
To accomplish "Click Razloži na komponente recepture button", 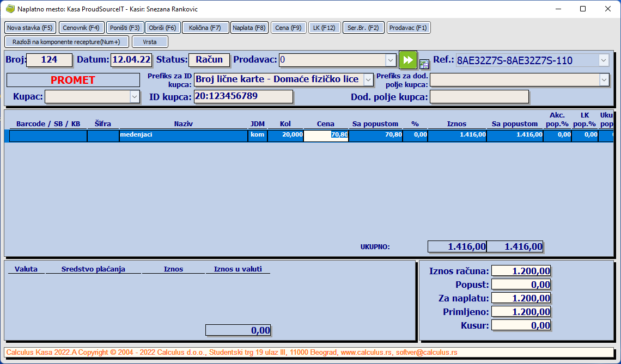I will 66,42.
